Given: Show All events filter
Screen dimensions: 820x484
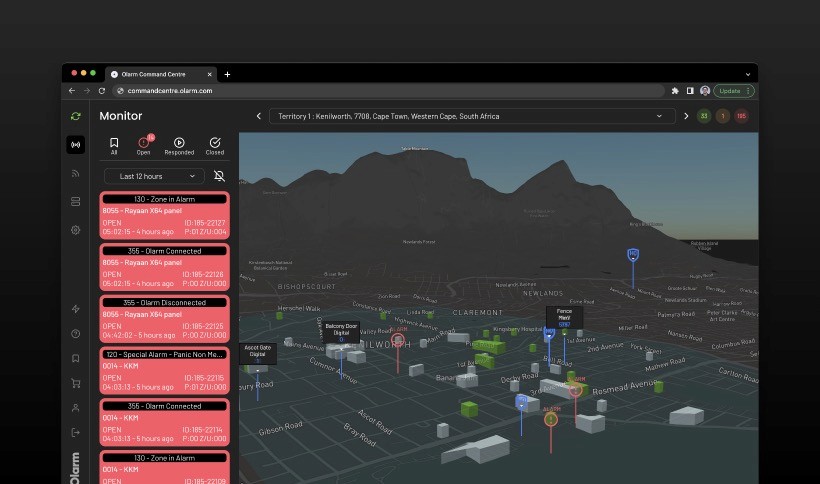Looking at the screenshot, I should (114, 146).
